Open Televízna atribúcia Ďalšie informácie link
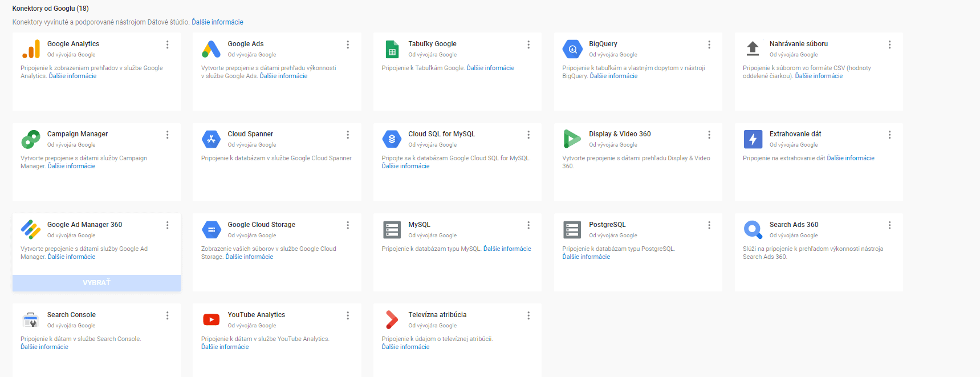 pyautogui.click(x=405, y=347)
